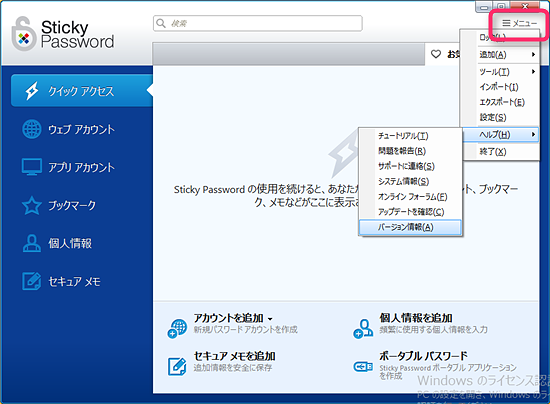550x404 pixels.
Task: Click the globe-plus icon beside アカウントを追加
Action: [x=177, y=328]
